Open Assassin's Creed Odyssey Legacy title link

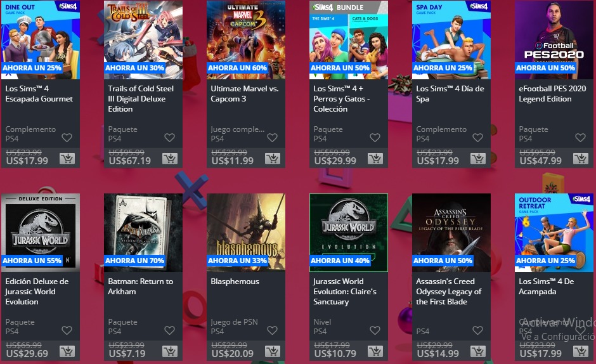[448, 291]
